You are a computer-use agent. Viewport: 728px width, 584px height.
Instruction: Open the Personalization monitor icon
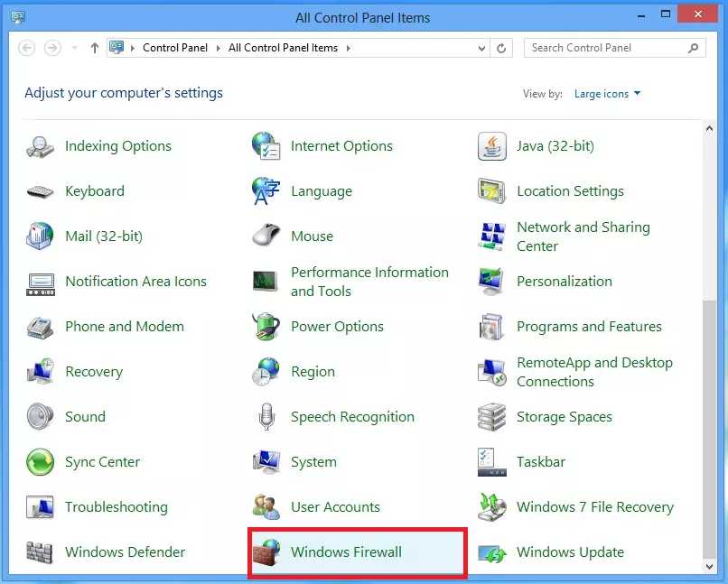point(492,281)
